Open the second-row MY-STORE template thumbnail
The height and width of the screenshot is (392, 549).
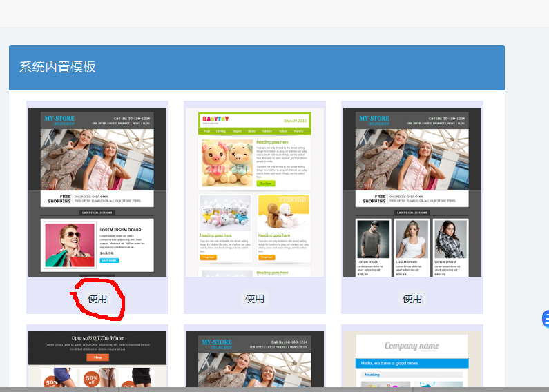click(255, 360)
